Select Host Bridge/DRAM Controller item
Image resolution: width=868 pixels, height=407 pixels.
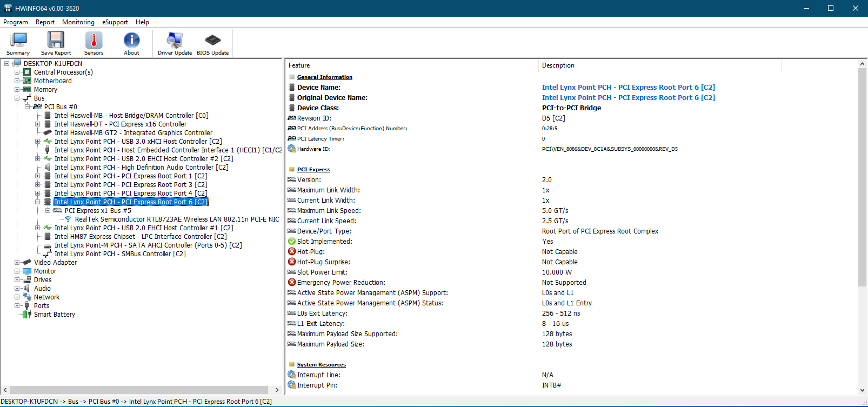[x=131, y=116]
